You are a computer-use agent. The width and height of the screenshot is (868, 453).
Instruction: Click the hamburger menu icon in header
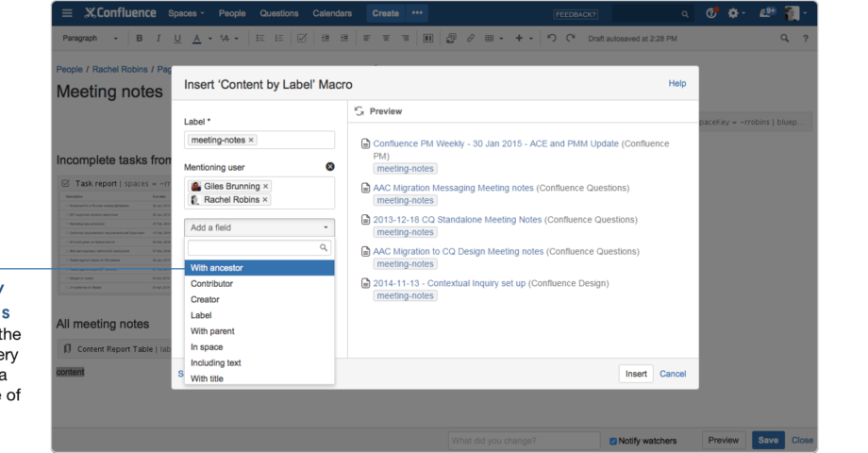pyautogui.click(x=67, y=13)
